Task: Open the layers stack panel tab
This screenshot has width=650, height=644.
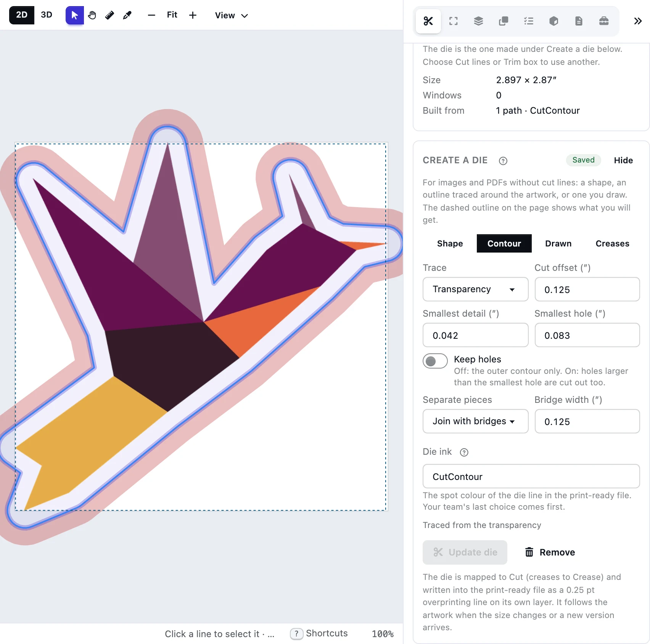Action: pos(478,21)
